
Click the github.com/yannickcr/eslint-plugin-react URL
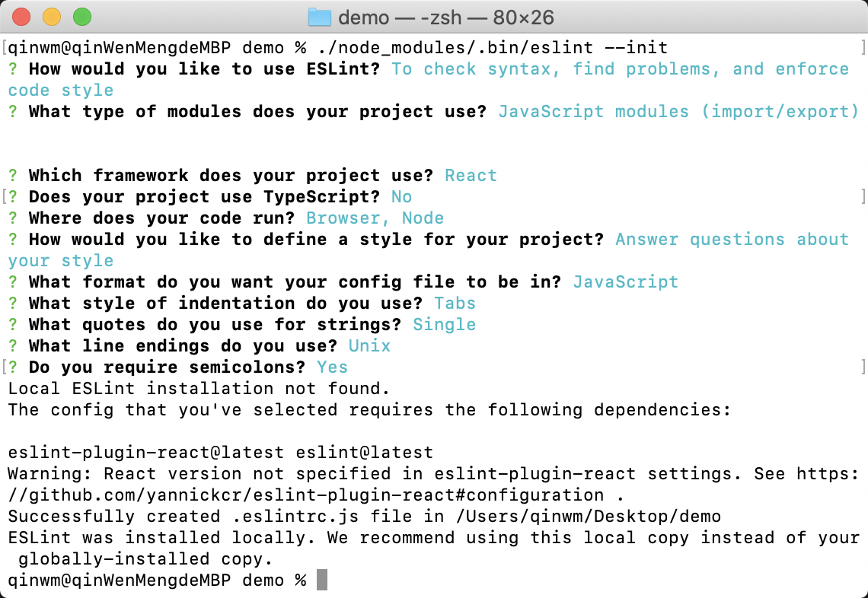(305, 495)
